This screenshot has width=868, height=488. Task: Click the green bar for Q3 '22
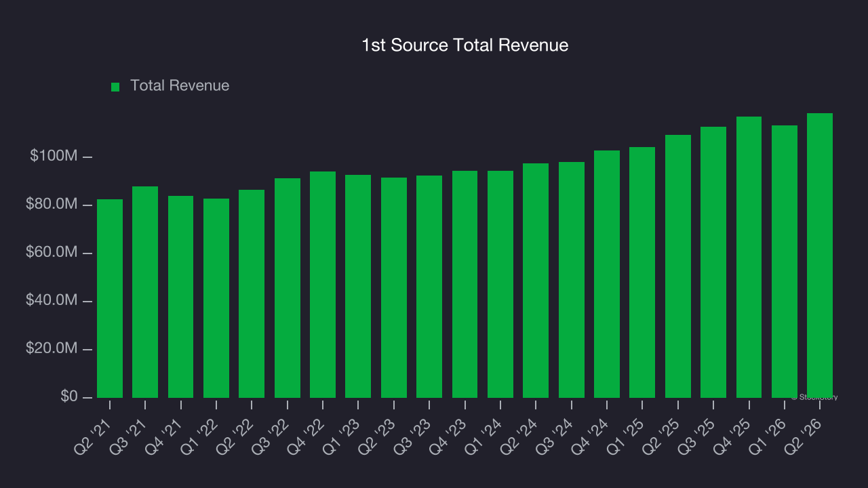click(x=288, y=288)
